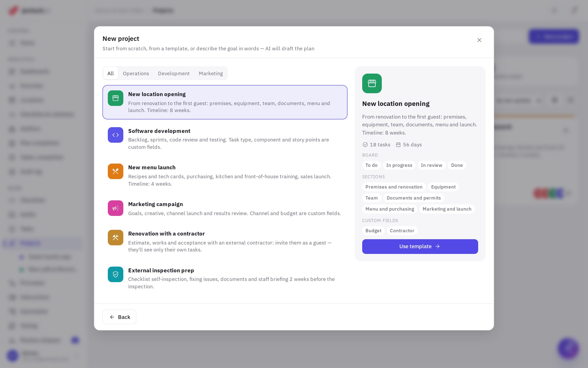Viewport: 588px width, 368px height.
Task: Click the green storefront icon in the template list
Action: pyautogui.click(x=115, y=98)
